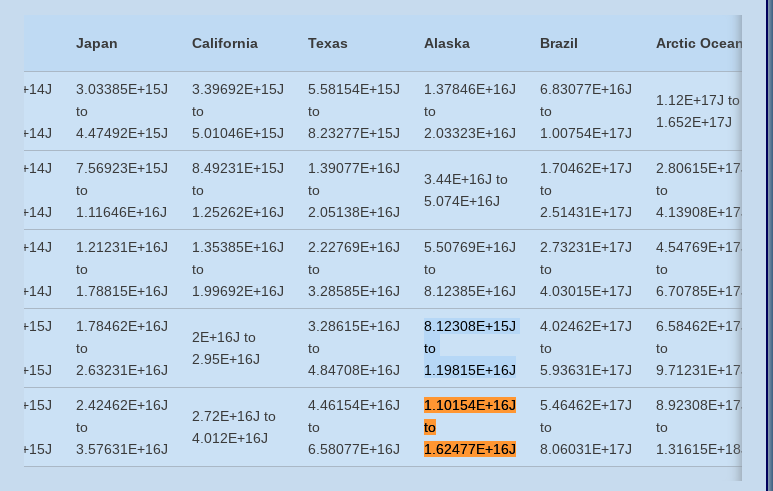Select California cell 2.72E+16J to 4.012E+16J
The image size is (773, 491).
[x=234, y=427]
